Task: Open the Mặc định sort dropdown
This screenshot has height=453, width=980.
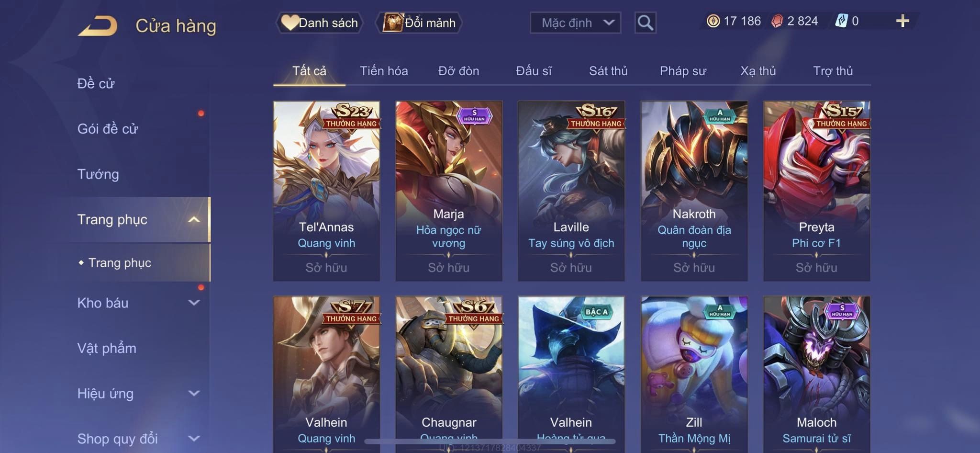Action: coord(575,23)
